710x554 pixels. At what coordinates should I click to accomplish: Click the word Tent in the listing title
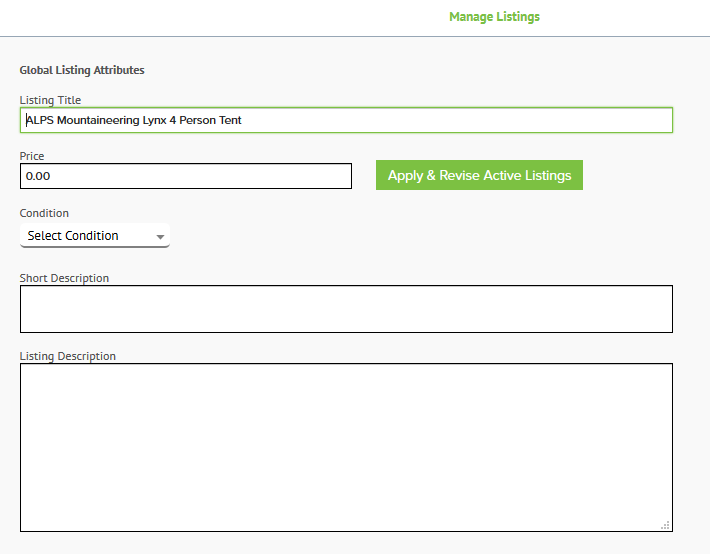[230, 120]
